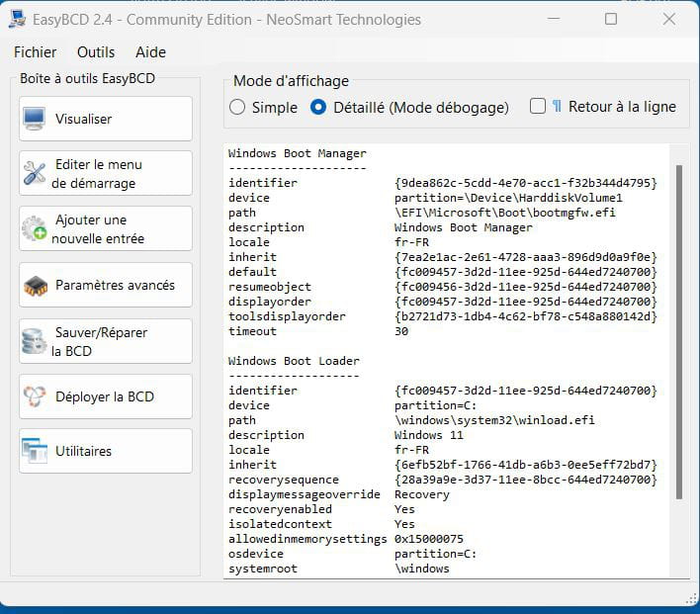Image resolution: width=700 pixels, height=614 pixels.
Task: Open the Utilitaires section
Action: tap(106, 451)
